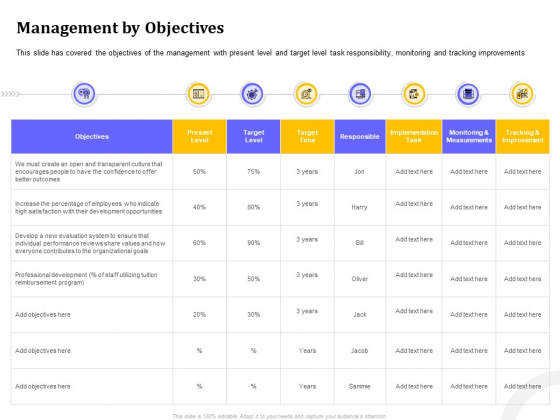
Task: Click 'Add objectives here' in Sammie's row
Action: point(43,386)
